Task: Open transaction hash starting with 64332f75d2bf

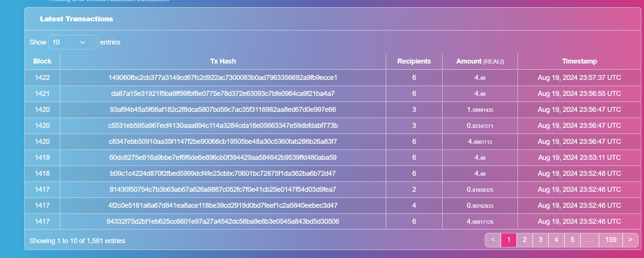Action: (223, 221)
